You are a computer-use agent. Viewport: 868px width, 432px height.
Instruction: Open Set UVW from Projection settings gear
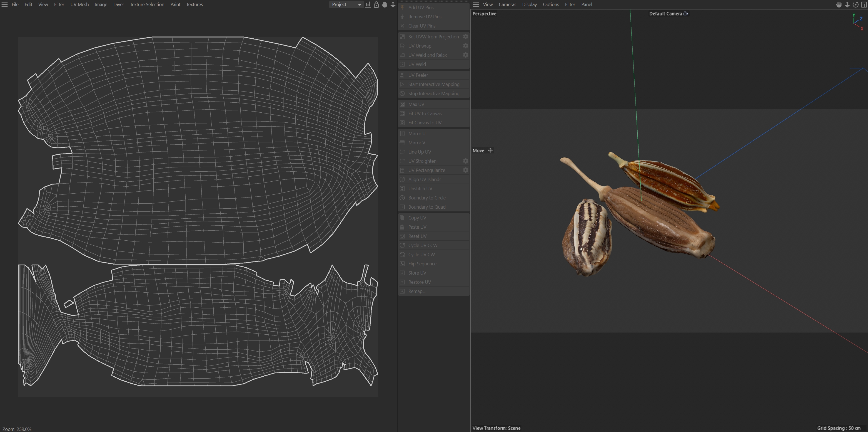(465, 36)
